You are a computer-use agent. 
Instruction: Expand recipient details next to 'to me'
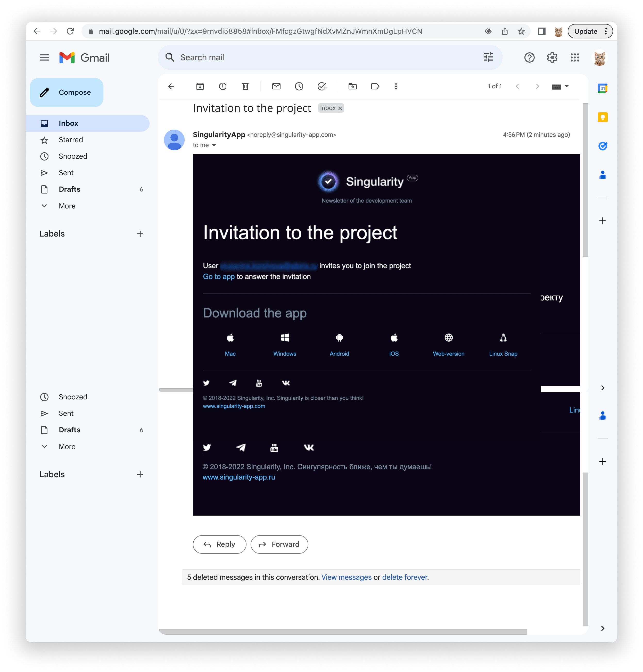(214, 145)
